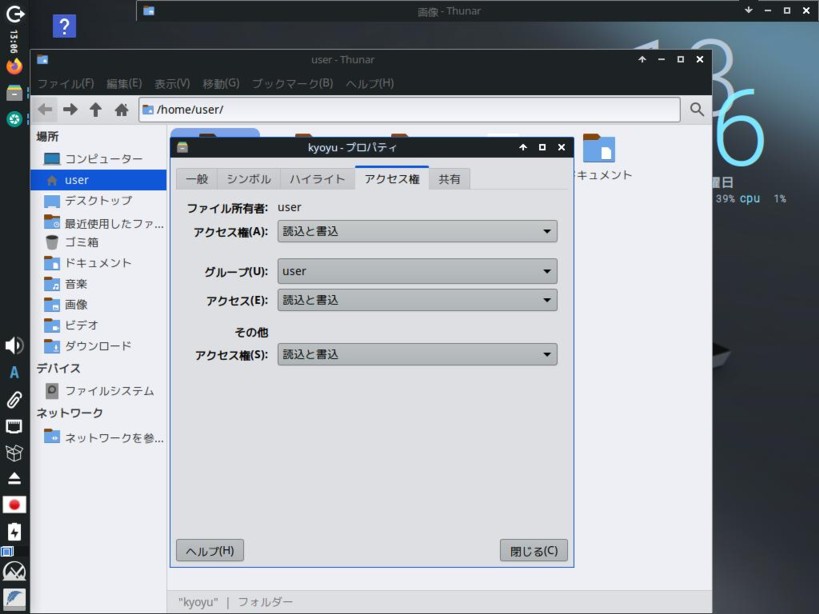Select the ハイライト tab
This screenshot has height=614, width=819.
point(317,179)
